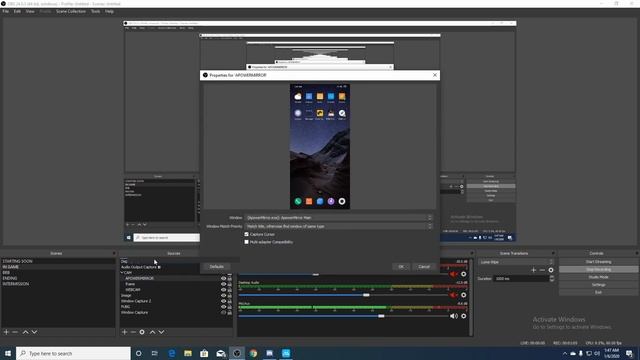This screenshot has height=360, width=640.
Task: Collapse the CAM group in Sources
Action: (122, 273)
